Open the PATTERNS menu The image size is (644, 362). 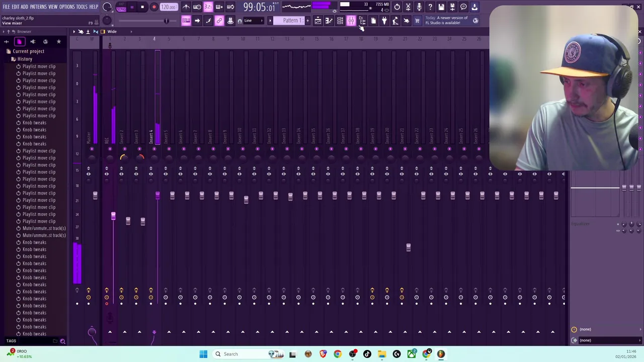39,7
